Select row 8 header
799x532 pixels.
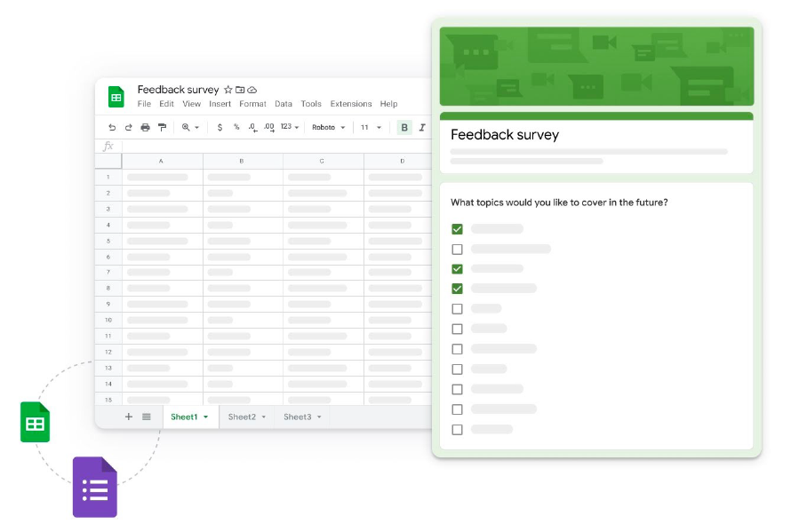(108, 288)
